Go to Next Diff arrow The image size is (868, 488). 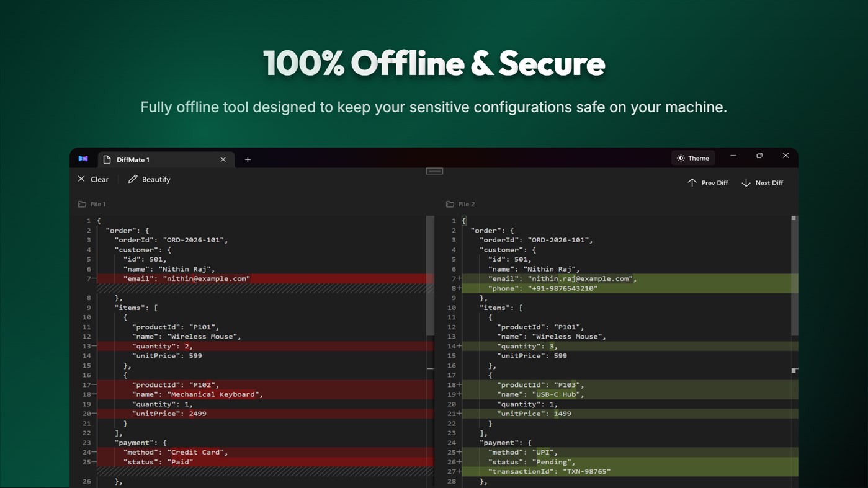click(762, 183)
